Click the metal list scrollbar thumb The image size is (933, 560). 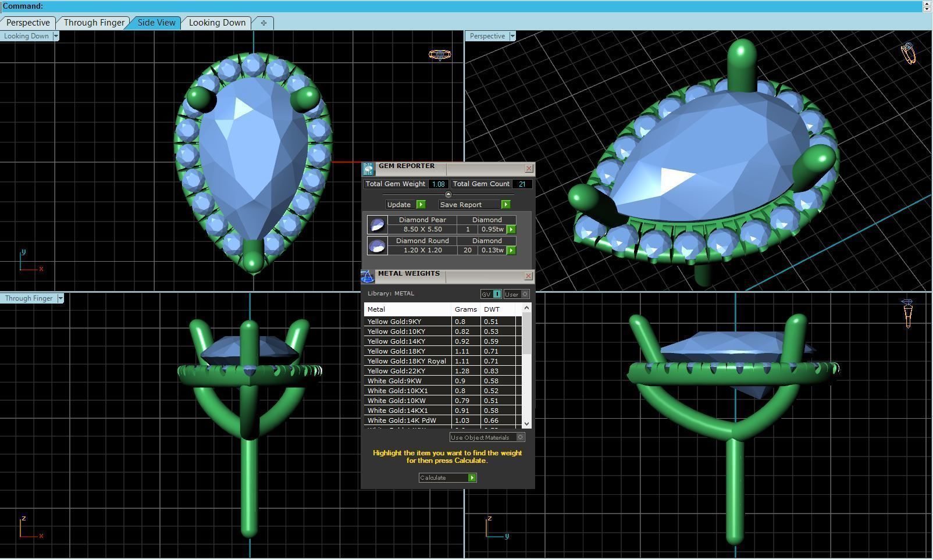[x=526, y=334]
